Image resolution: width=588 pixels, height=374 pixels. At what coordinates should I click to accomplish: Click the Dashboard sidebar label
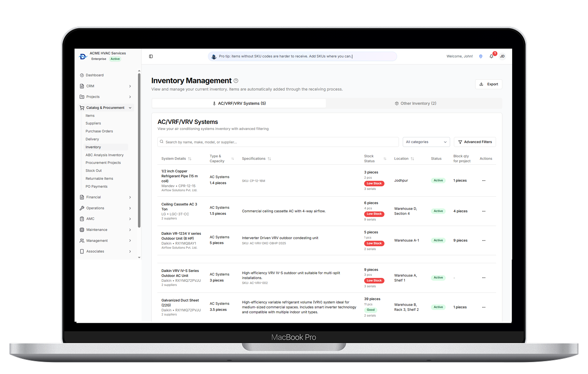(x=95, y=75)
